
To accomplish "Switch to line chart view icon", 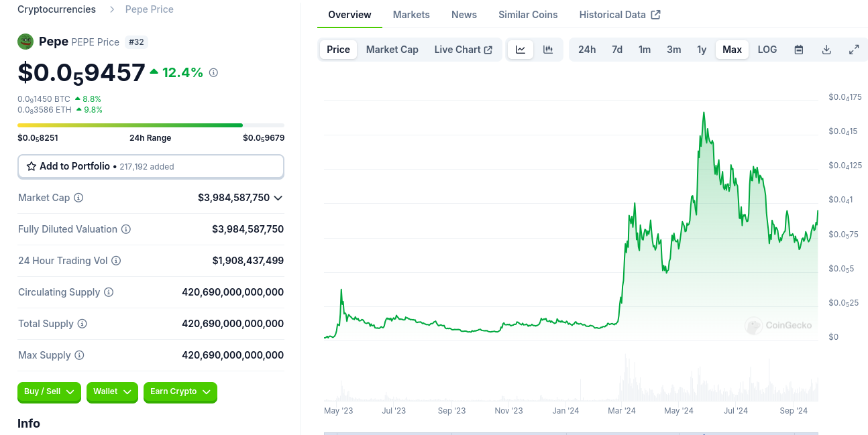I will pyautogui.click(x=521, y=50).
